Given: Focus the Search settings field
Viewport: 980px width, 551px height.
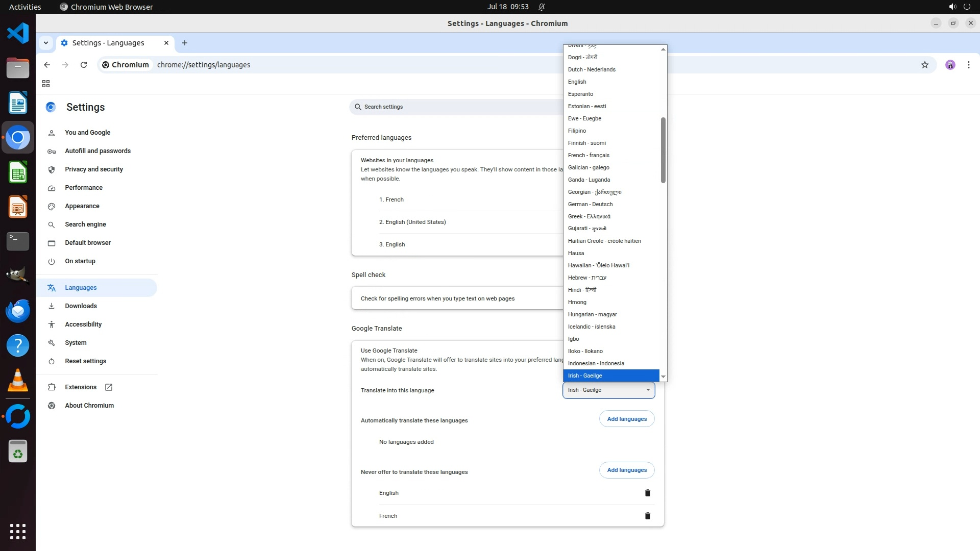Looking at the screenshot, I should 454,107.
